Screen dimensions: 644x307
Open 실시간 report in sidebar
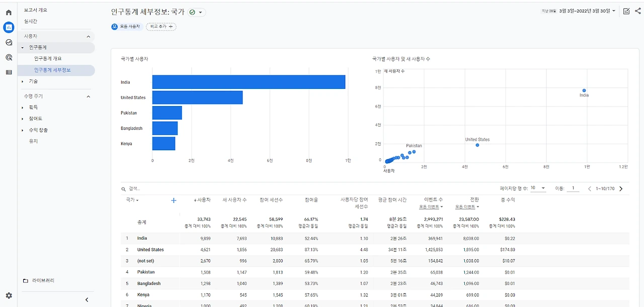click(30, 21)
